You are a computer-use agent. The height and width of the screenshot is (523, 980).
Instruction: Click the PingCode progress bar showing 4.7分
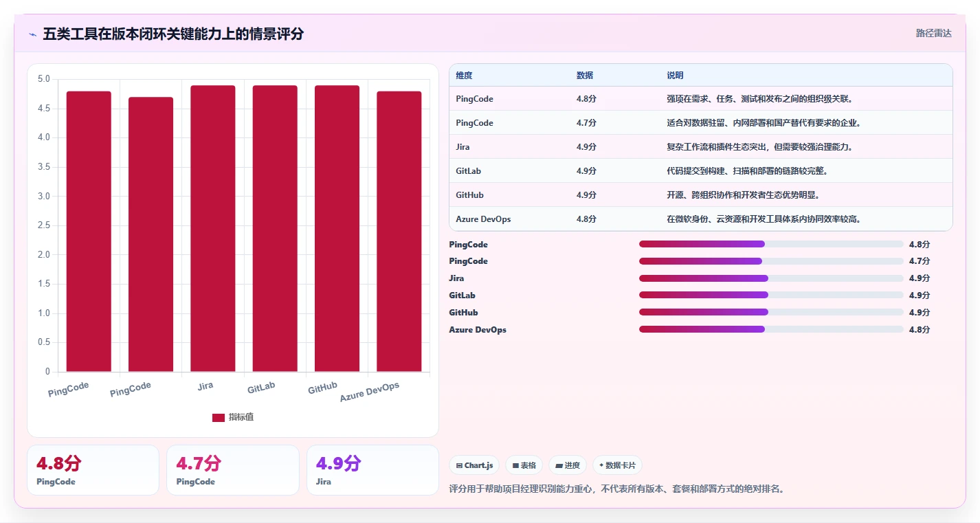(x=771, y=261)
